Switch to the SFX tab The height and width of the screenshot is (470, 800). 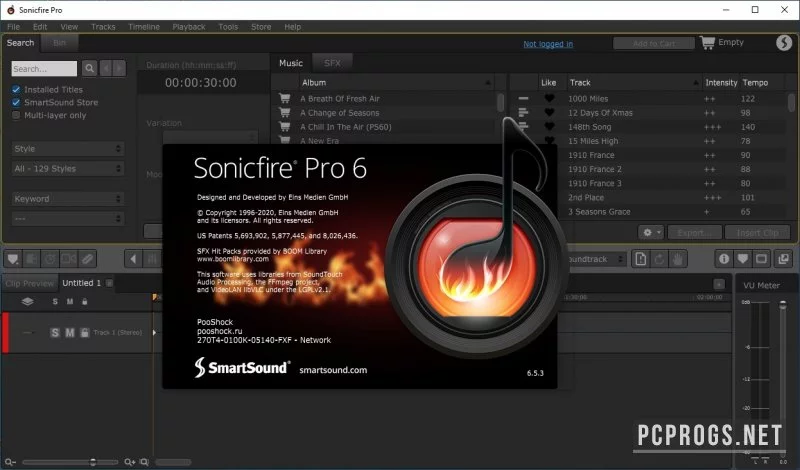click(x=332, y=63)
